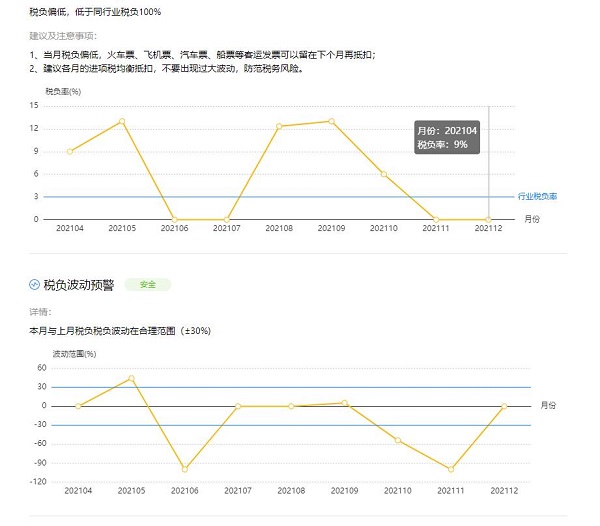
Task: Click 202112 data point on 税负率 chart
Action: (488, 219)
